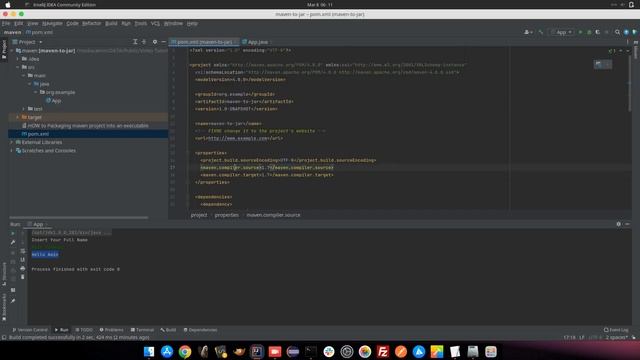Click the Project tree horizontal scrollbar

click(x=78, y=217)
